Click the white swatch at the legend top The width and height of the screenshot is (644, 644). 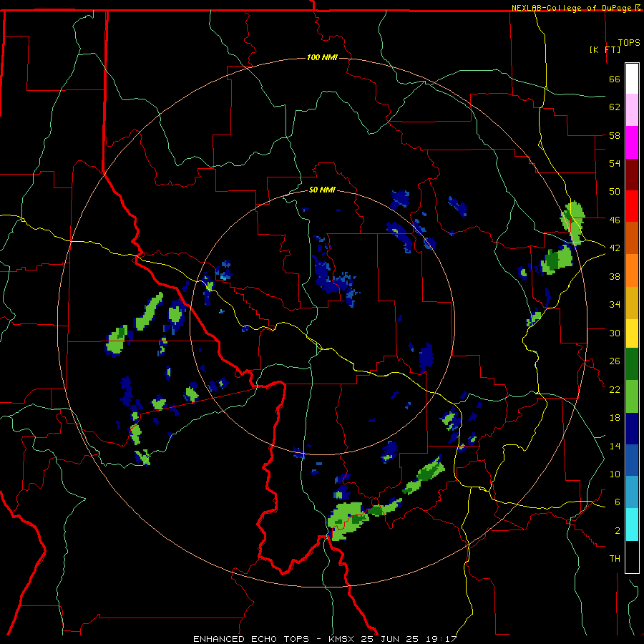(632, 79)
